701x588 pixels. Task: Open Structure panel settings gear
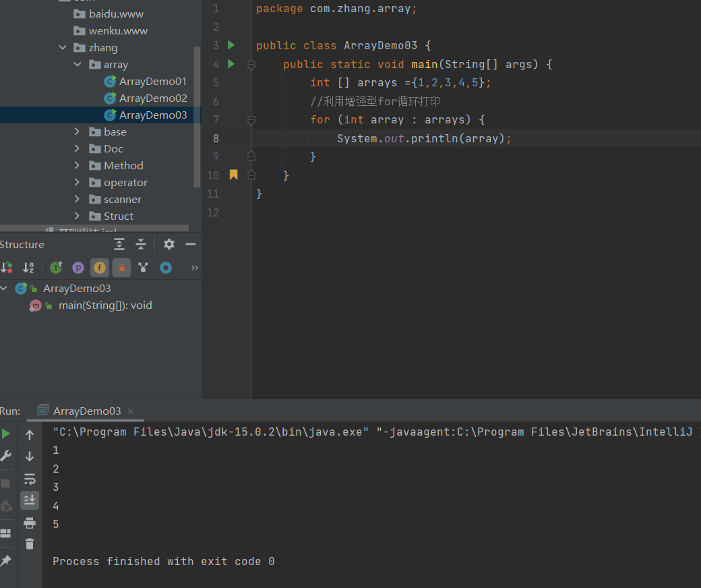(169, 244)
